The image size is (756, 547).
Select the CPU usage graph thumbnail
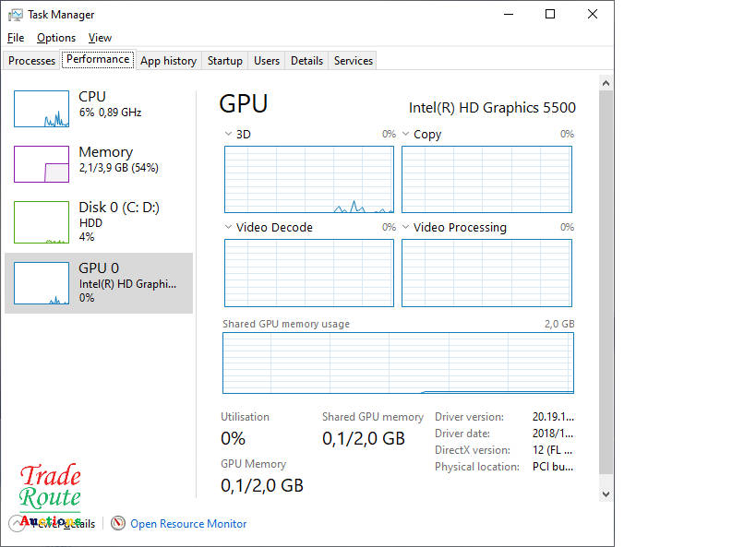click(x=42, y=109)
